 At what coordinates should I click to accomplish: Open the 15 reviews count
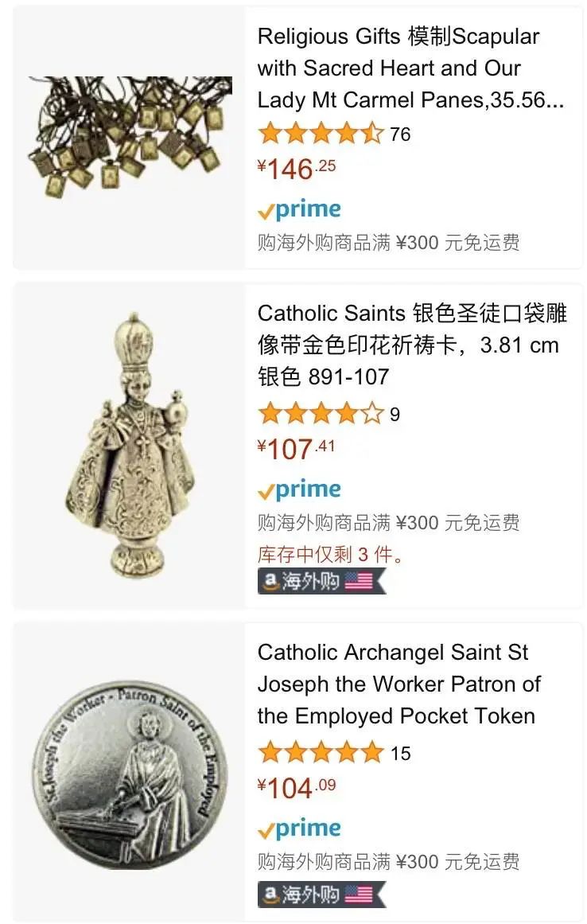400,753
